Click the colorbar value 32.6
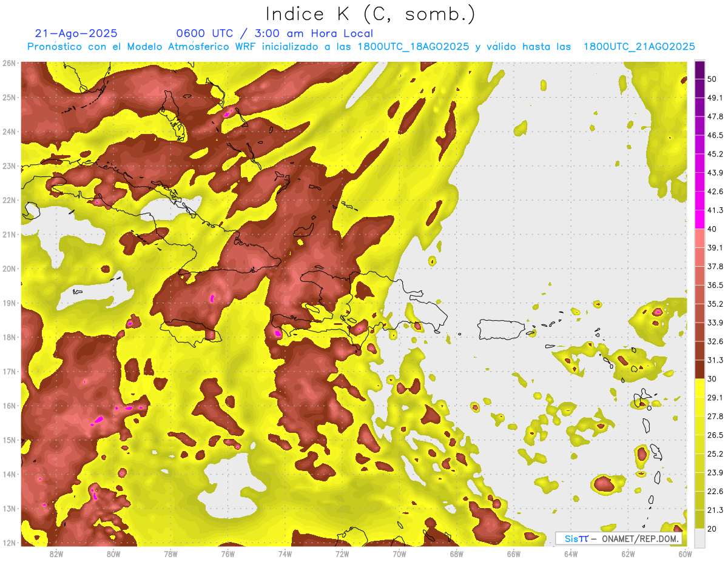This screenshot has height=562, width=728. pyautogui.click(x=716, y=342)
